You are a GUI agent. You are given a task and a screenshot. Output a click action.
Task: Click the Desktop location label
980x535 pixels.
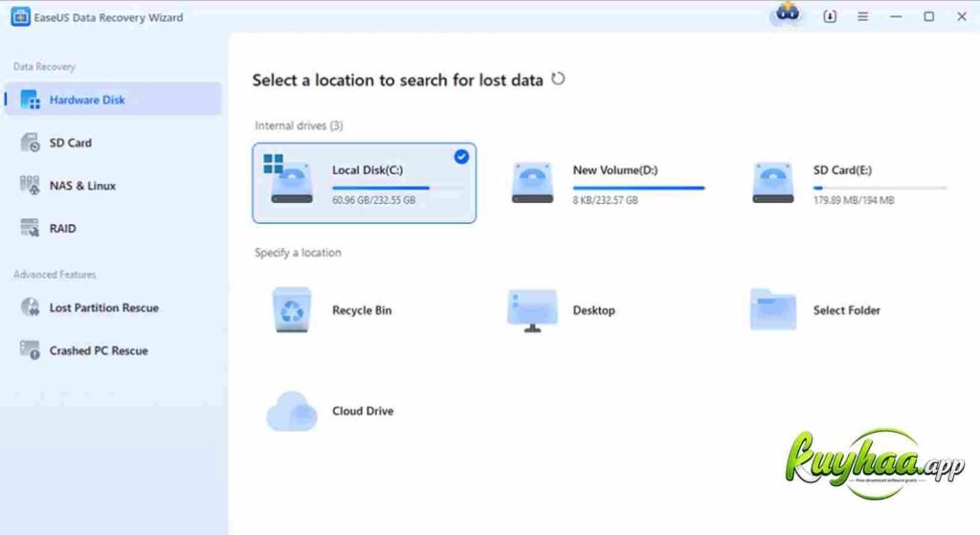pos(593,311)
